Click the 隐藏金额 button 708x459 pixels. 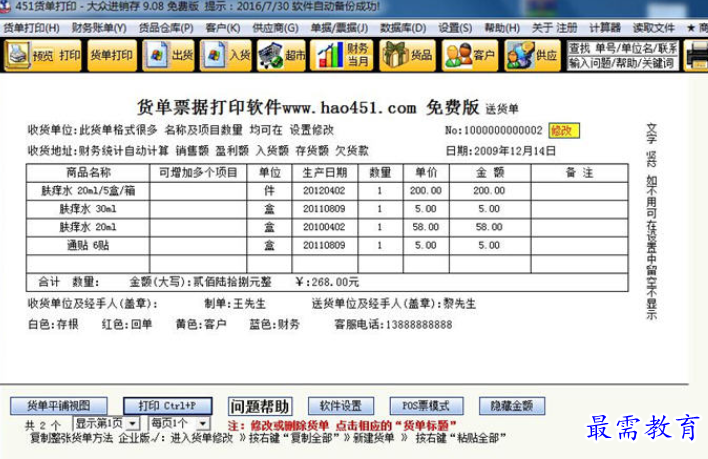pyautogui.click(x=512, y=406)
